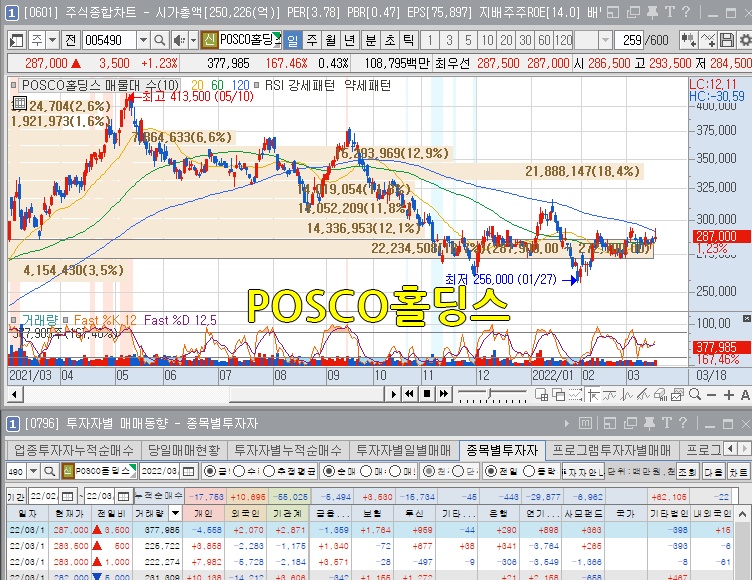This screenshot has height=580, width=752.
Task: Click the dotted-range line chart icon
Action: tap(576, 395)
